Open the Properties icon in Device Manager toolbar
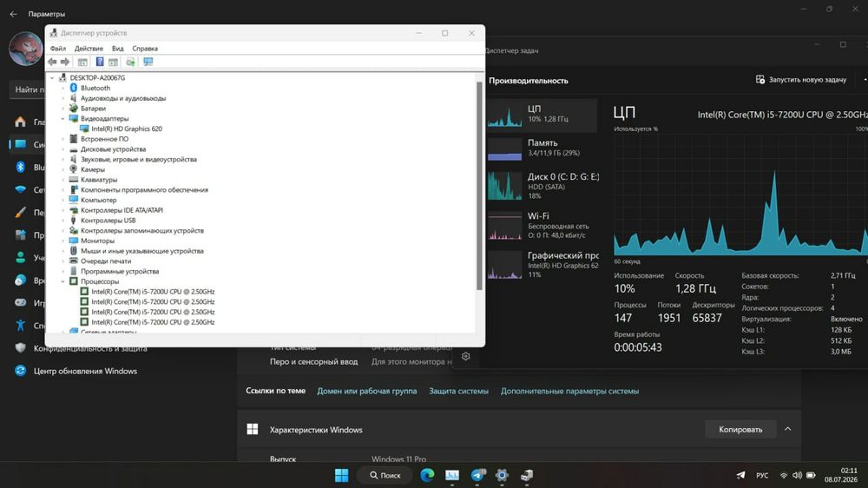This screenshot has width=868, height=488. 82,62
